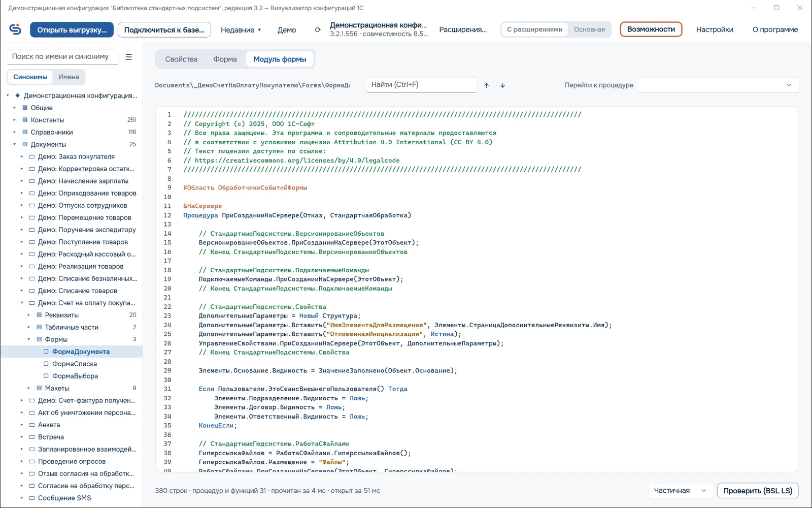Screen dimensions: 812x508
Task: Click 'Подключиться к базе...' button
Action: tap(164, 30)
